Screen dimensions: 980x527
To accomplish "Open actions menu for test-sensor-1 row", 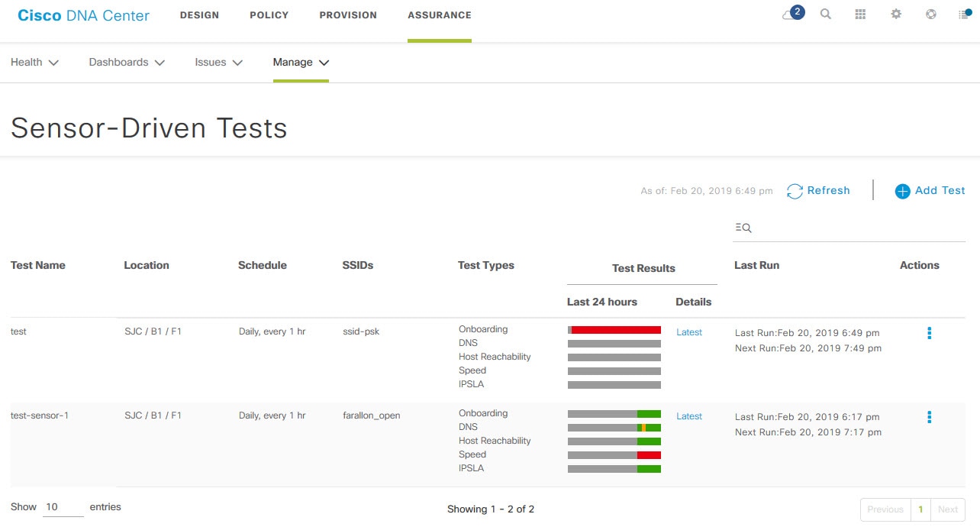I will [929, 417].
